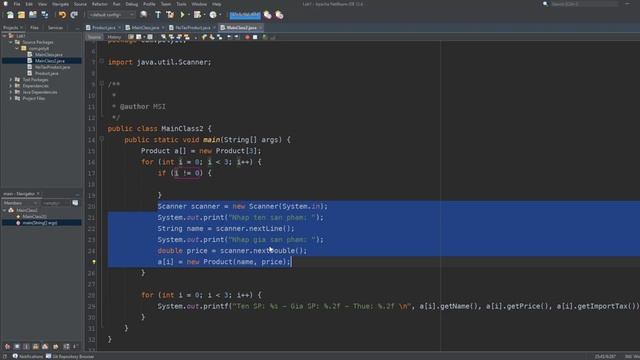Click the Build Project hammer icon

tap(158, 15)
